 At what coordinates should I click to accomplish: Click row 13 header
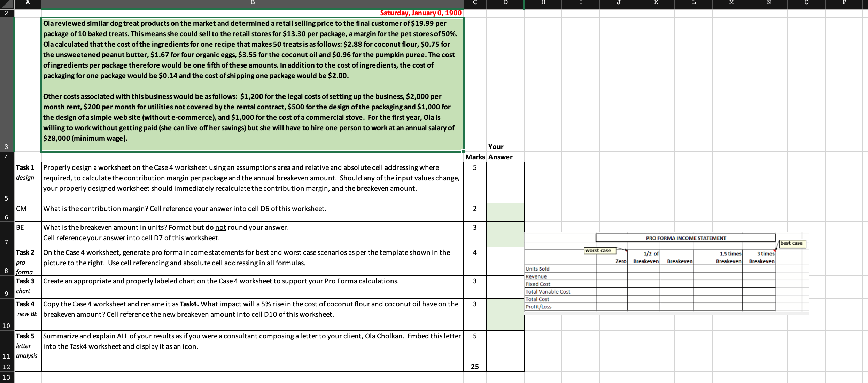[x=7, y=377]
